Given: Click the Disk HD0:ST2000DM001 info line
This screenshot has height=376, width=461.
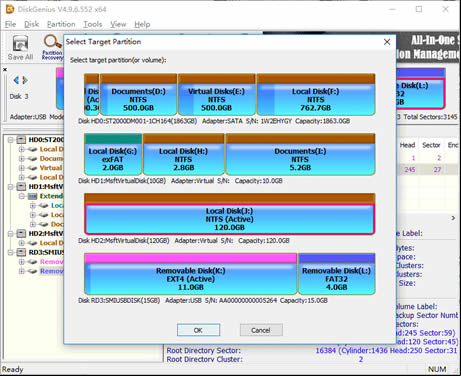Looking at the screenshot, I should coord(214,121).
